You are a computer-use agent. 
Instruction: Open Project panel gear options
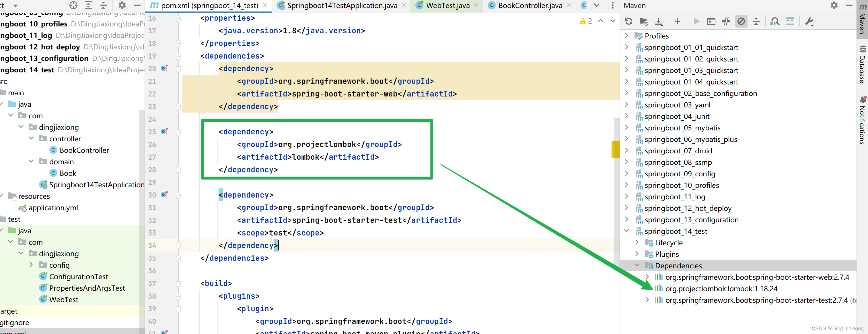click(x=122, y=5)
